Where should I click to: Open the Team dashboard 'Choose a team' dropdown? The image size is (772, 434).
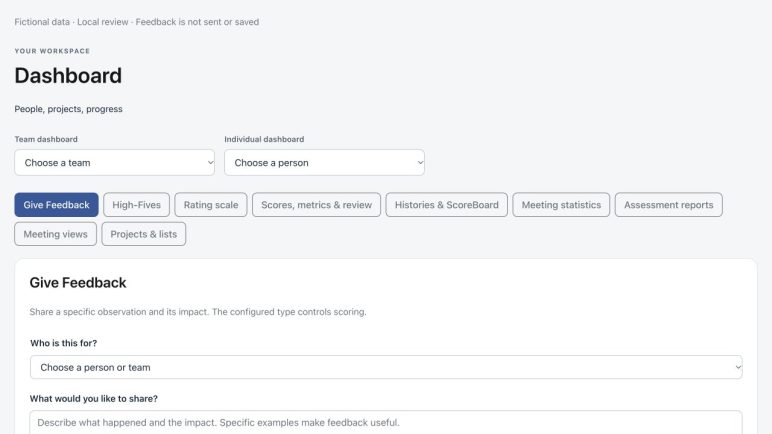point(114,163)
